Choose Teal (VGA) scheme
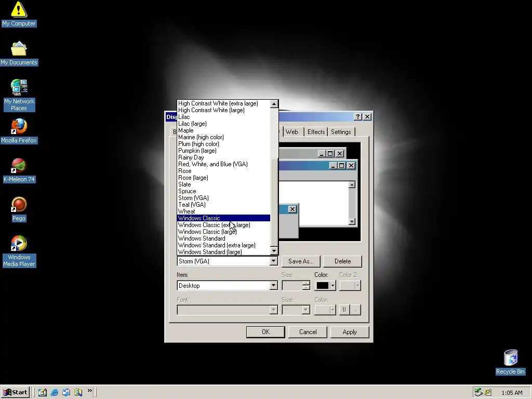This screenshot has height=399, width=532. [x=223, y=205]
